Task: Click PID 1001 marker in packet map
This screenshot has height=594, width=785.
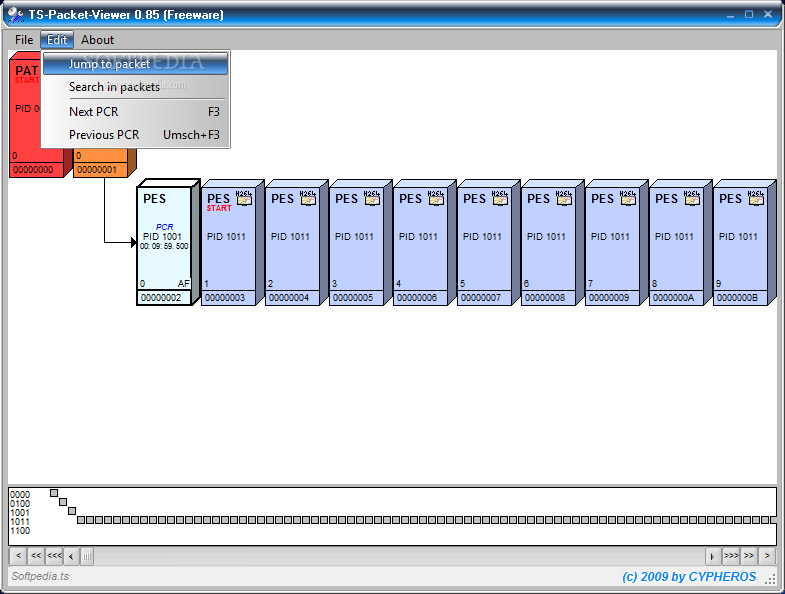Action: [x=72, y=511]
